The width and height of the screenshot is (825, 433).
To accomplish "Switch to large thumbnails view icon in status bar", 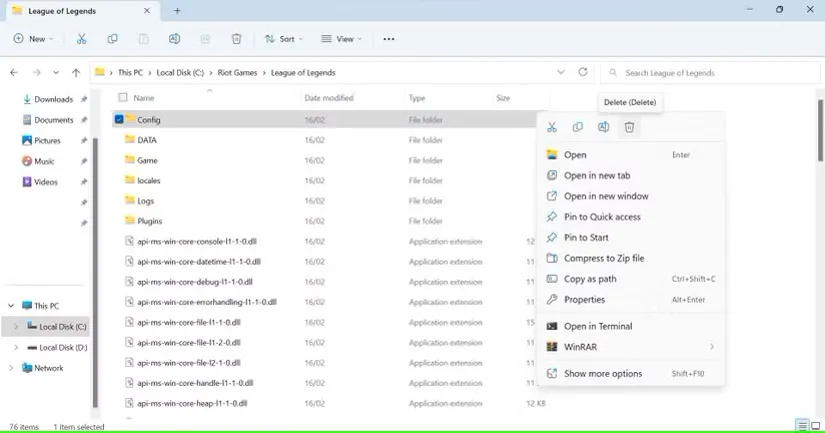I will [816, 426].
